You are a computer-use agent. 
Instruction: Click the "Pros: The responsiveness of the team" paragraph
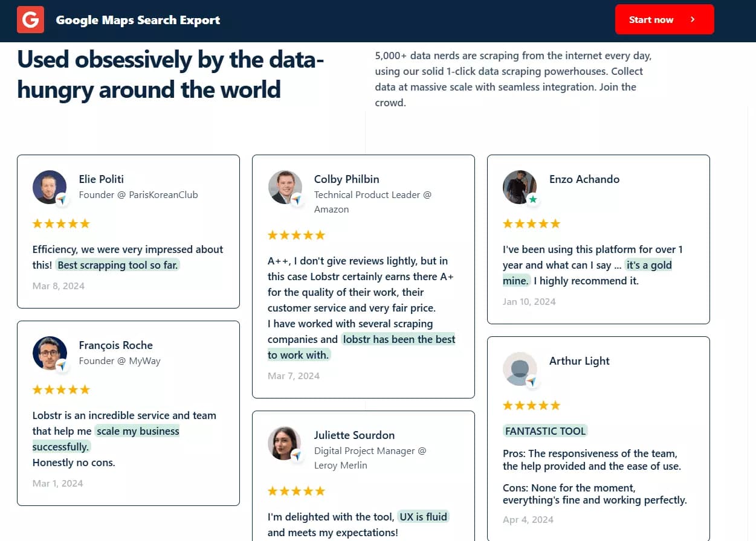[x=592, y=460]
